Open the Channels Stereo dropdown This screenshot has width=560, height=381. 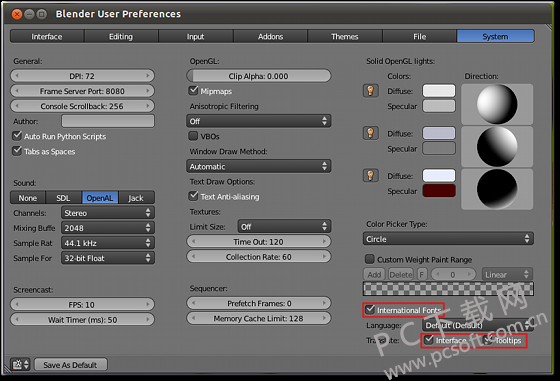(108, 213)
